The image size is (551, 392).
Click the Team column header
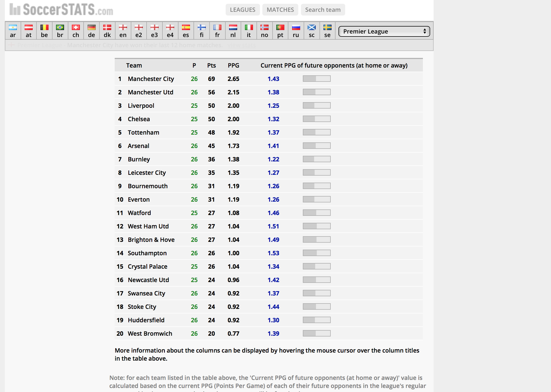click(x=134, y=65)
